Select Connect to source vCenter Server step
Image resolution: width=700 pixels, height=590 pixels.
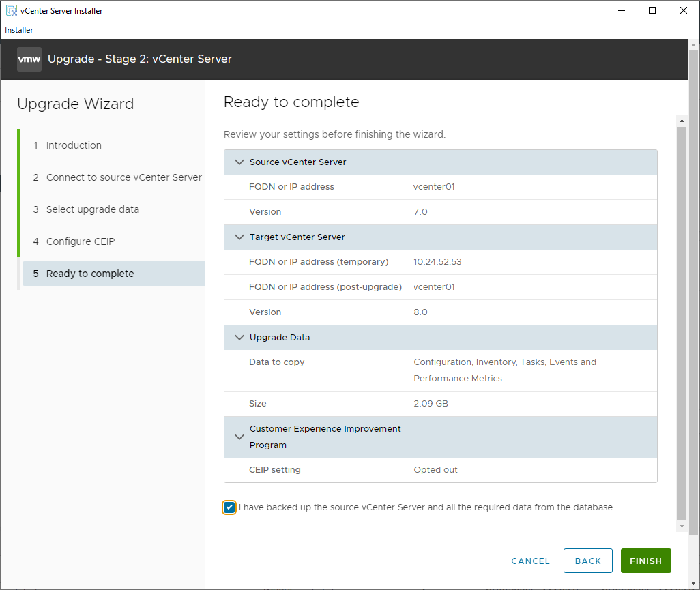tap(123, 177)
